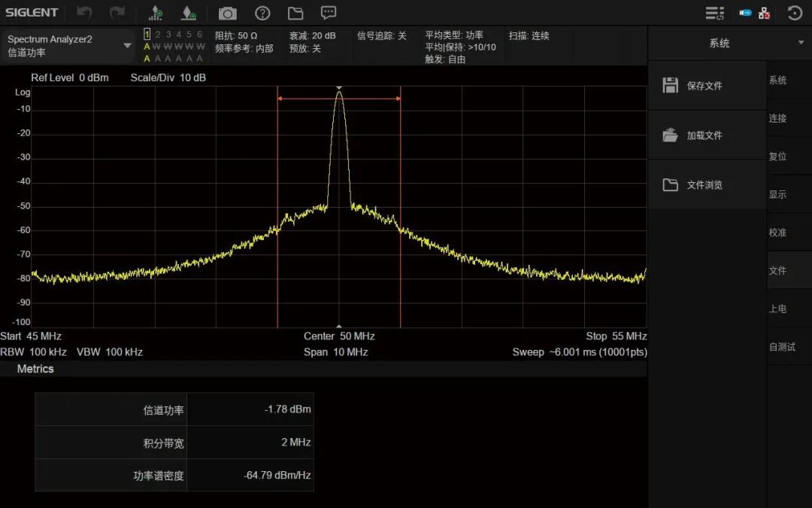
Task: Click the peak marker icon beside the camera
Action: pos(189,13)
